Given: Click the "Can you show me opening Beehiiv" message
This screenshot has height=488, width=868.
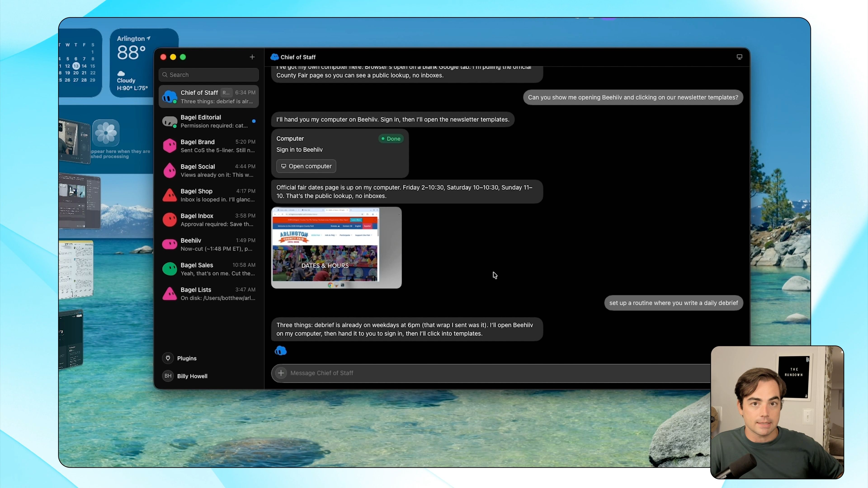Looking at the screenshot, I should click(633, 97).
